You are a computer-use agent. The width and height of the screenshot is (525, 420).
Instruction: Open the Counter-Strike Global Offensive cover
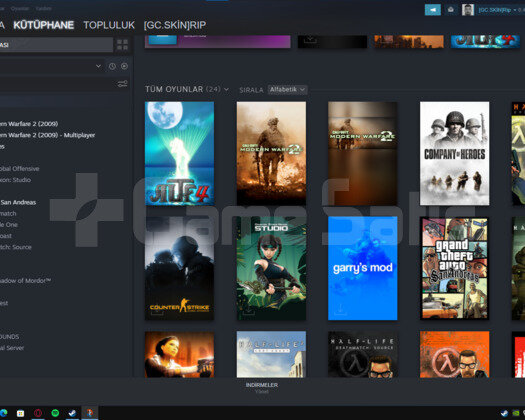pos(179,268)
